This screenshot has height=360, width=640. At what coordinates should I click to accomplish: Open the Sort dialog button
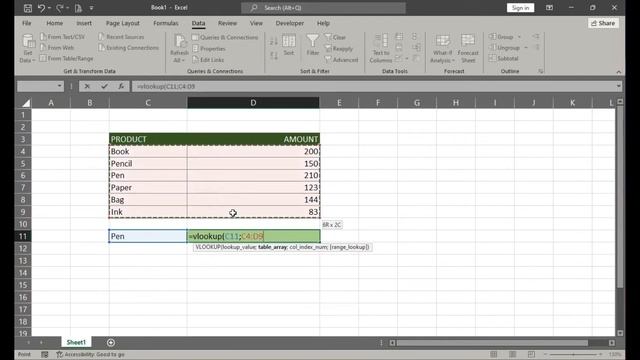click(x=289, y=45)
